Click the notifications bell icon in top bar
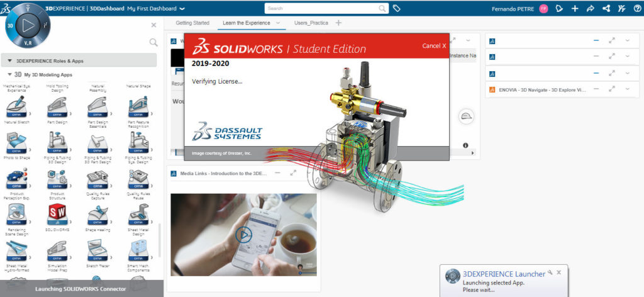Screen dimensions: 644x297 559,8
